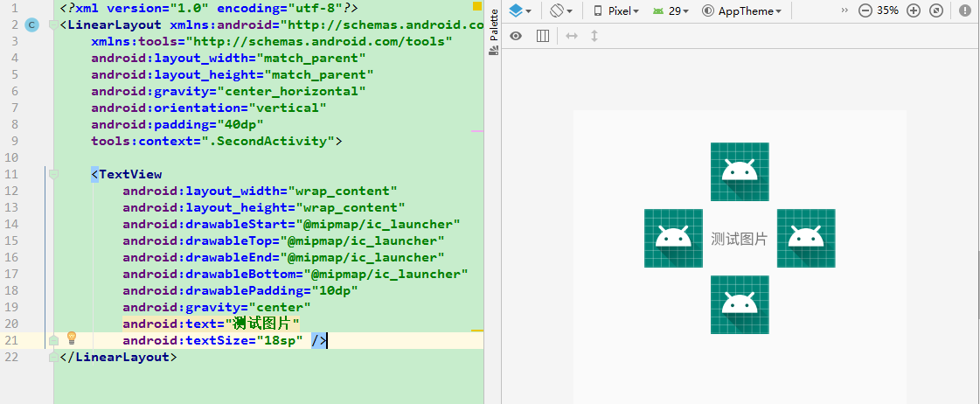Click the 35% zoom level text

[887, 10]
